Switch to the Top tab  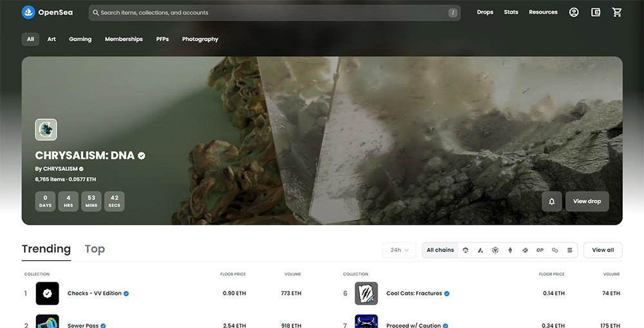pyautogui.click(x=95, y=249)
